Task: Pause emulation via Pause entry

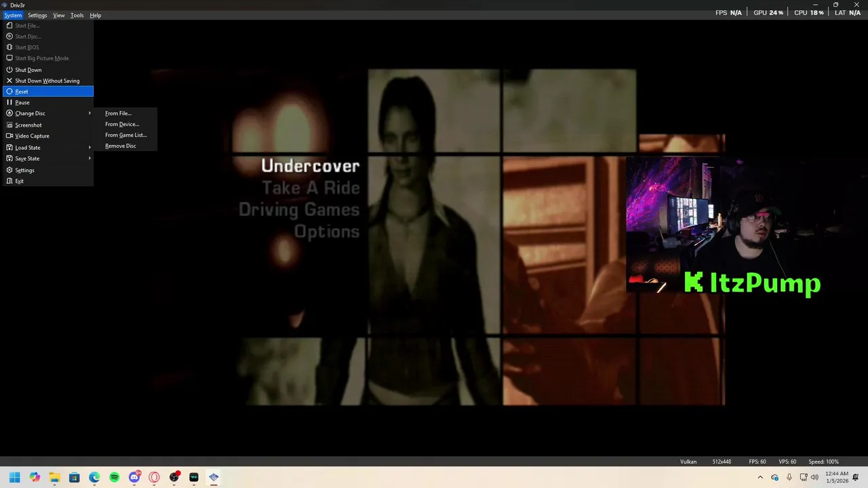Action: (47, 102)
